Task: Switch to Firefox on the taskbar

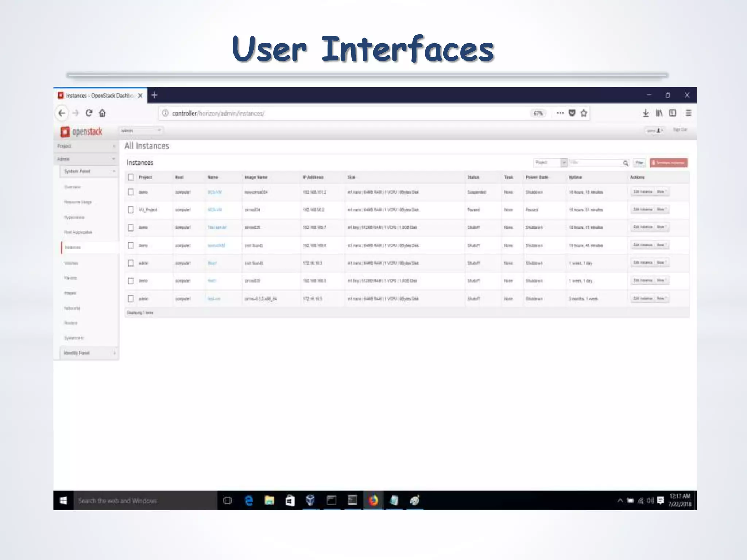Action: pos(373,501)
